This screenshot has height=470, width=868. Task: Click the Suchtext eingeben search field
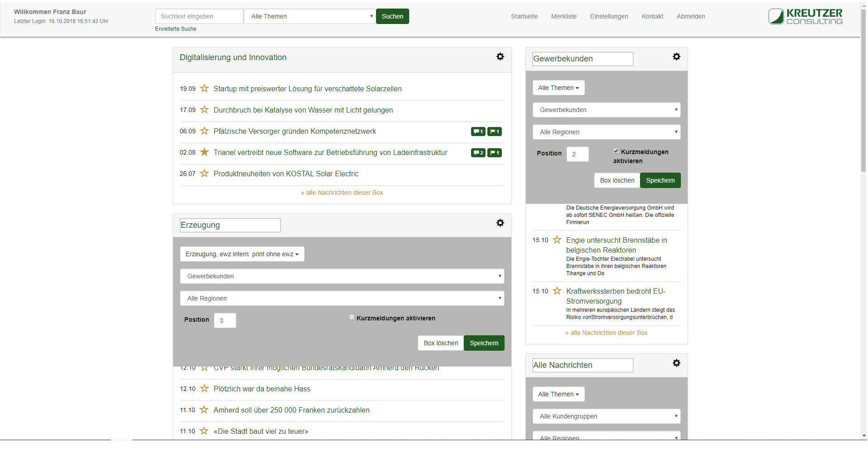coord(199,17)
